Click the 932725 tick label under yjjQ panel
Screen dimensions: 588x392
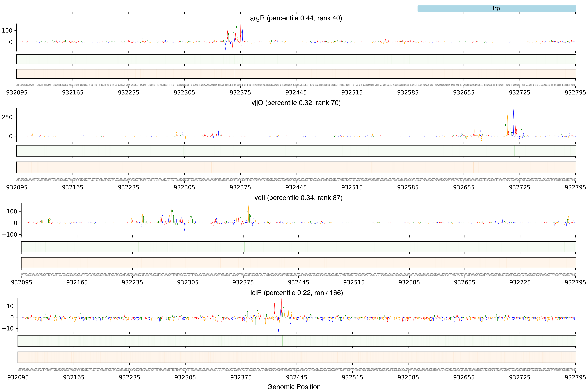click(x=520, y=188)
